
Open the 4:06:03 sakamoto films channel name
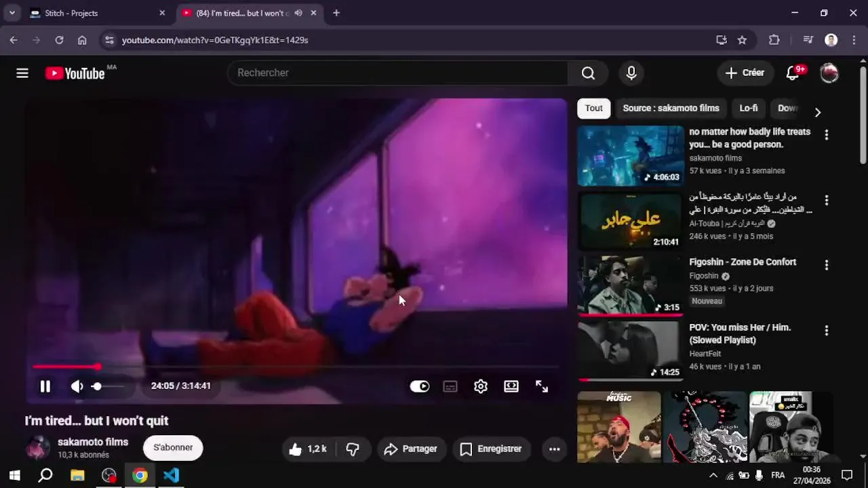tap(715, 158)
